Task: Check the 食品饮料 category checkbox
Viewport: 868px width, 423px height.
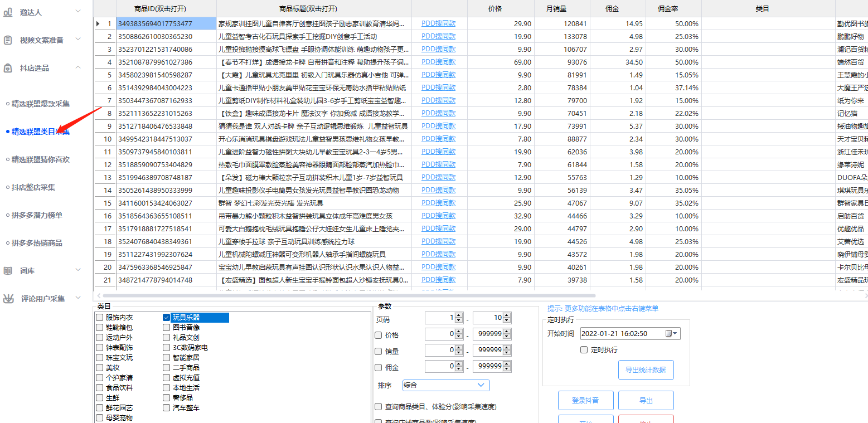Action: point(99,387)
